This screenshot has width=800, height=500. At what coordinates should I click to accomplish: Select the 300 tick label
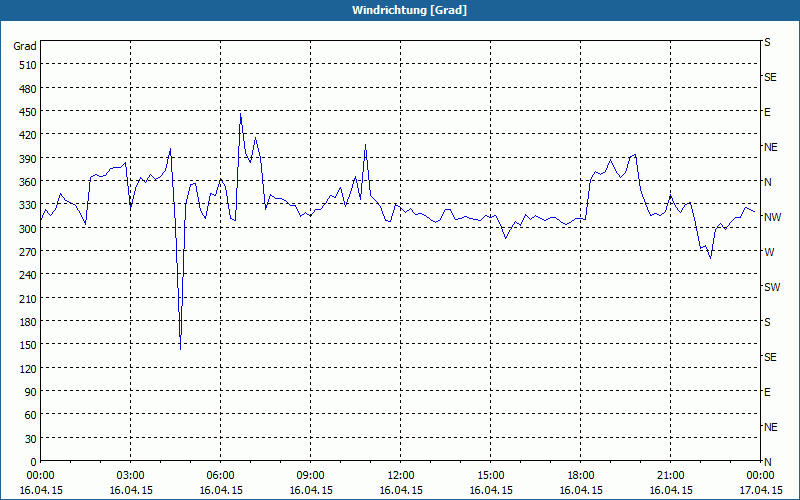(x=29, y=228)
